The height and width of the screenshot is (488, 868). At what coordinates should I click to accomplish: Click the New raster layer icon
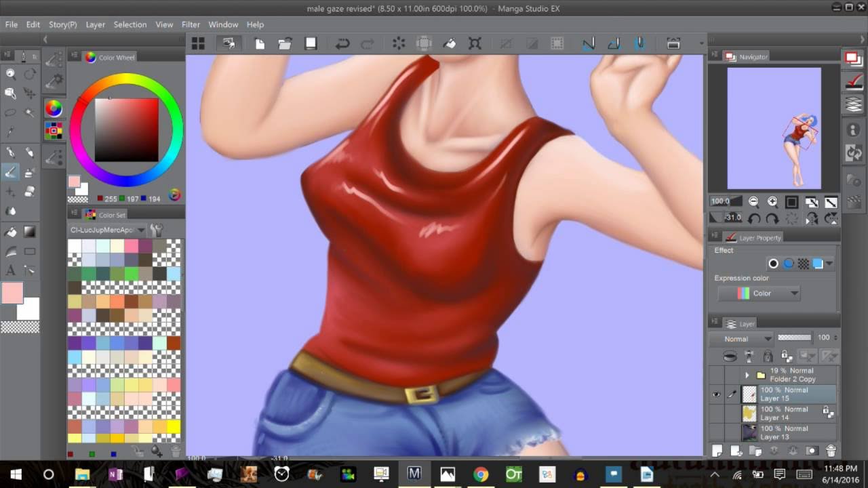tap(717, 451)
